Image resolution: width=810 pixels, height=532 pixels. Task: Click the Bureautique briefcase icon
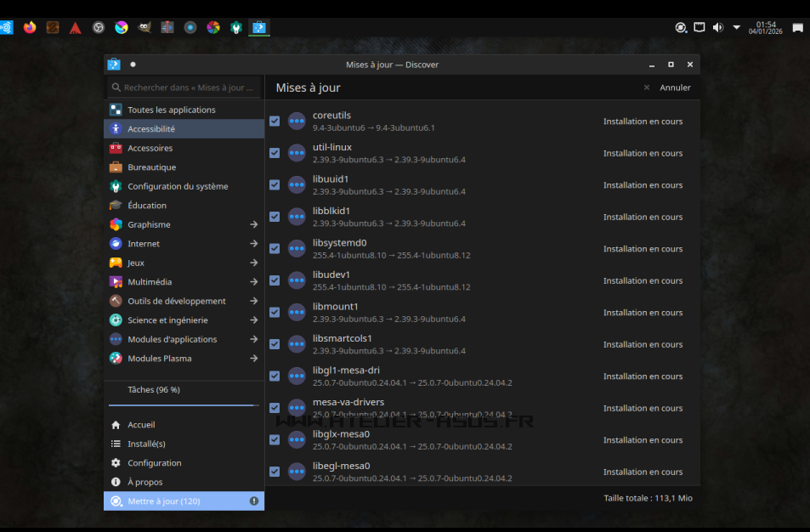tap(116, 167)
